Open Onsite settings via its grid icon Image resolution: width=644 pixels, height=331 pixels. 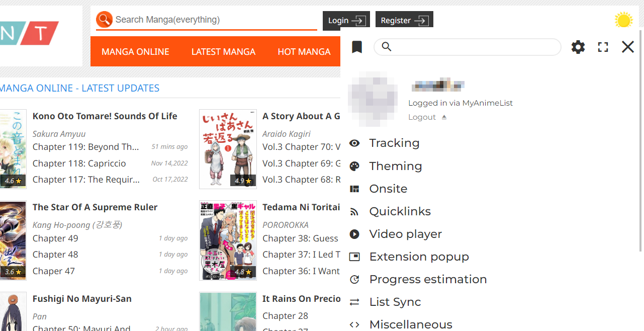click(x=355, y=189)
